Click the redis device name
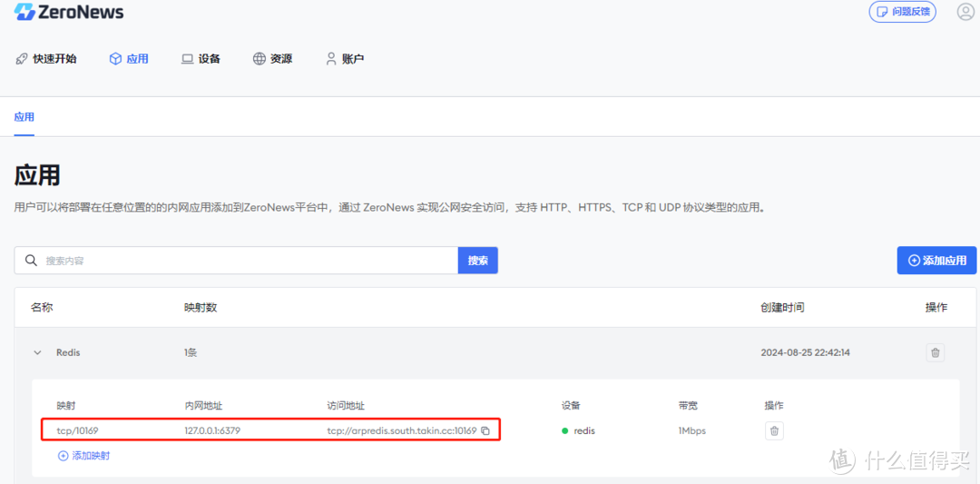The image size is (980, 484). 584,430
